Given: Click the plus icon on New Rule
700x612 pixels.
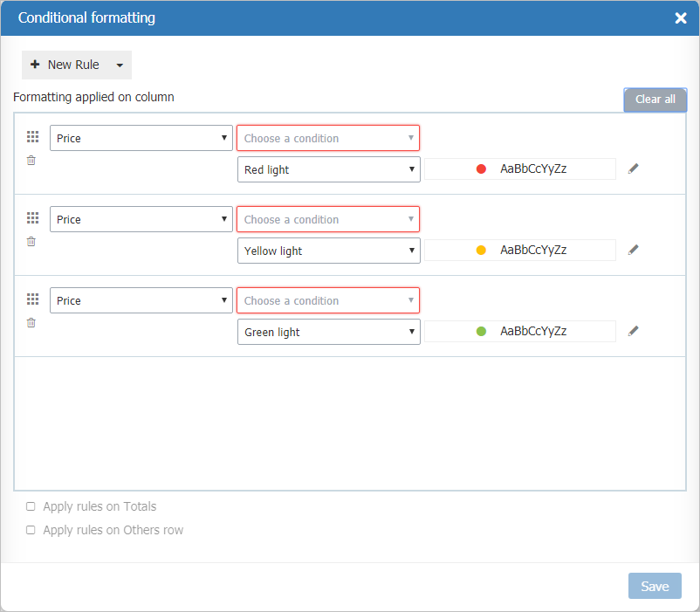Looking at the screenshot, I should point(35,65).
